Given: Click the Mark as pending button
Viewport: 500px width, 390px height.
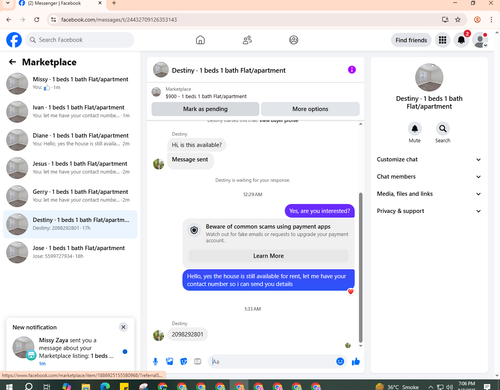Looking at the screenshot, I should 205,109.
